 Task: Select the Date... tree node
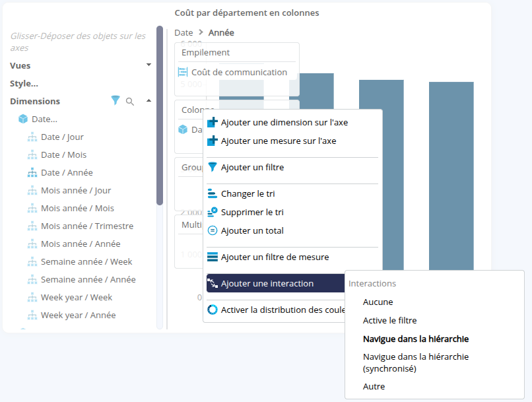pyautogui.click(x=44, y=119)
